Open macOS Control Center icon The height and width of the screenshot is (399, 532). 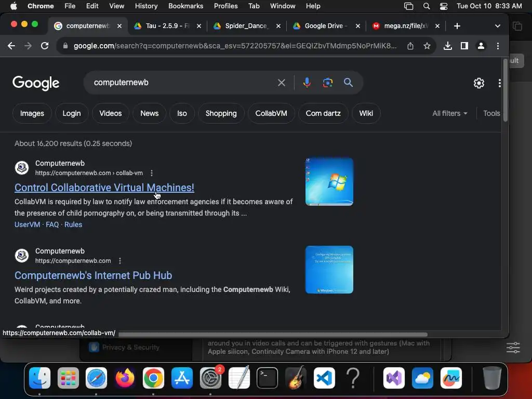pyautogui.click(x=444, y=6)
